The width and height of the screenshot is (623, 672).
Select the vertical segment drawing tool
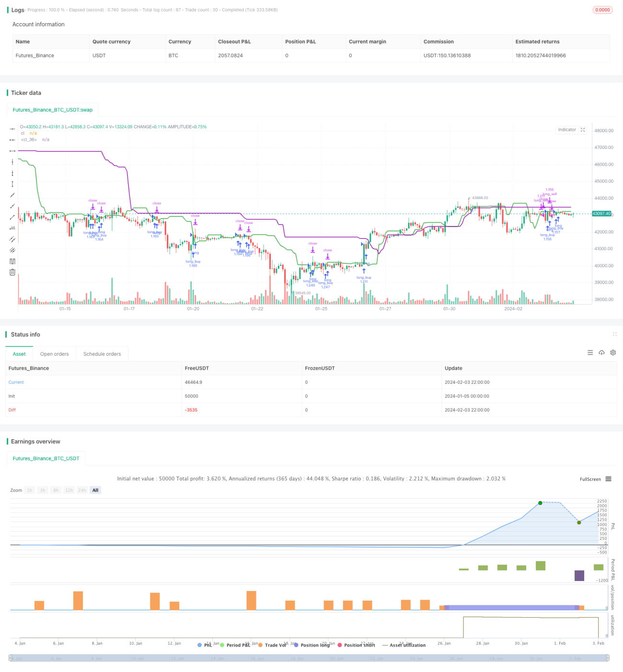pyautogui.click(x=12, y=184)
